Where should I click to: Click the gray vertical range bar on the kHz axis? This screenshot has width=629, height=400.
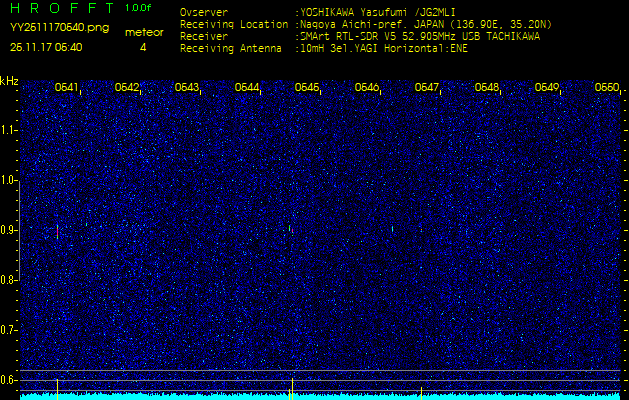19,231
